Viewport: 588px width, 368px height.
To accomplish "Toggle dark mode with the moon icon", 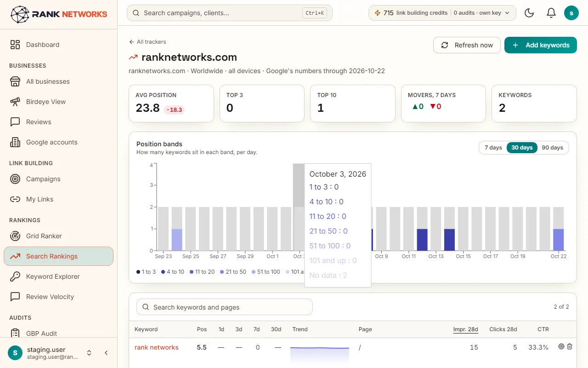I will pos(529,13).
